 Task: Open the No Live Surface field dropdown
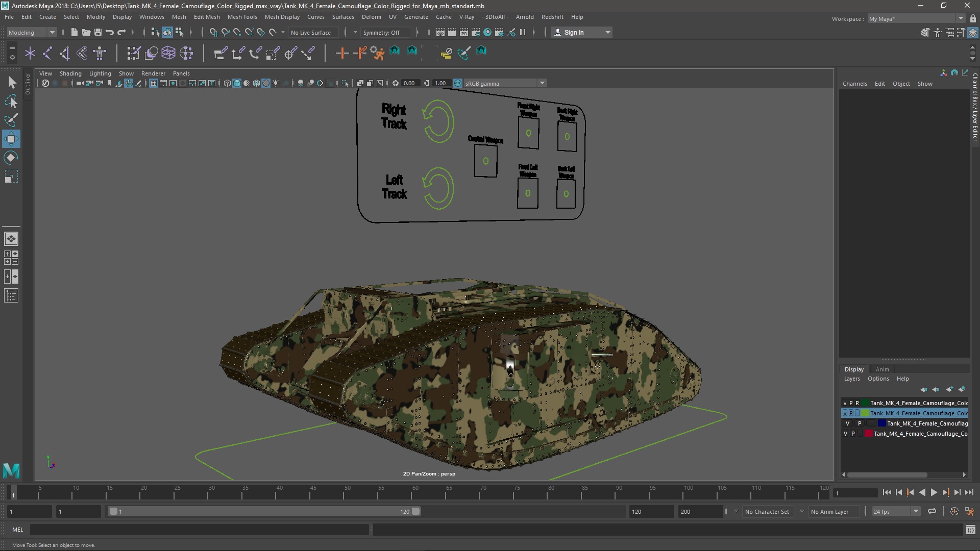313,32
